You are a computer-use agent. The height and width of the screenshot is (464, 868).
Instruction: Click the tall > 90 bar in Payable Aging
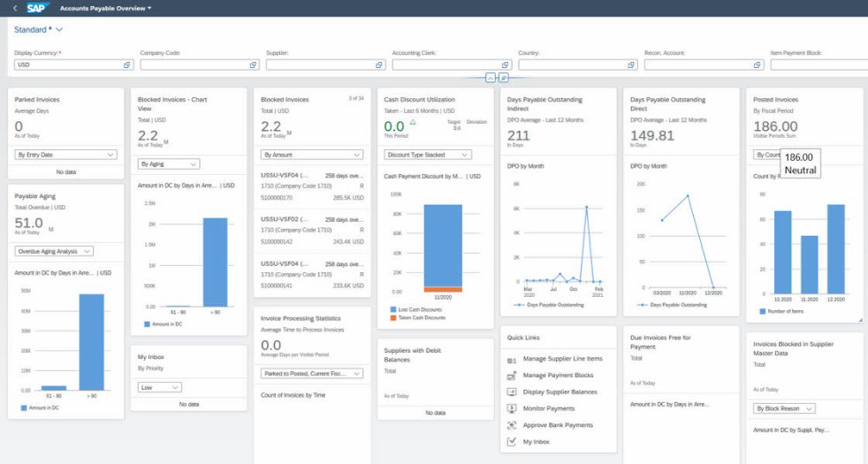[x=91, y=341]
